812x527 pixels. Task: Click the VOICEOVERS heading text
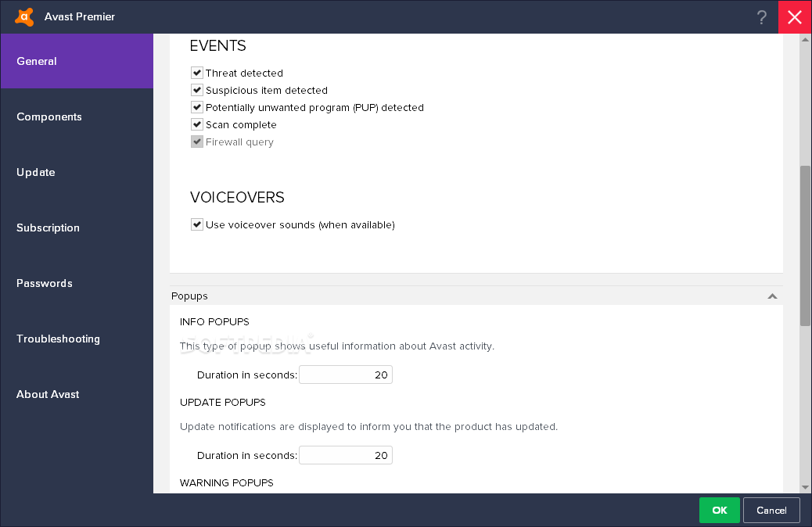point(237,197)
